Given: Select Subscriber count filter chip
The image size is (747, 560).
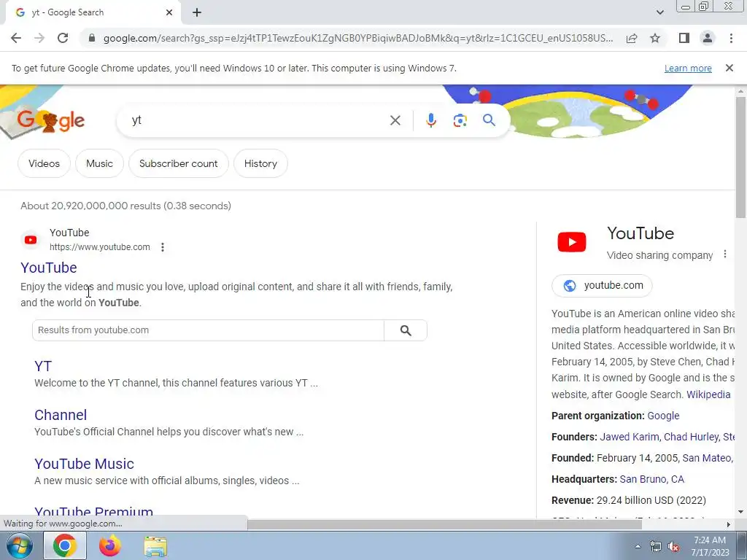Looking at the screenshot, I should pos(178,163).
